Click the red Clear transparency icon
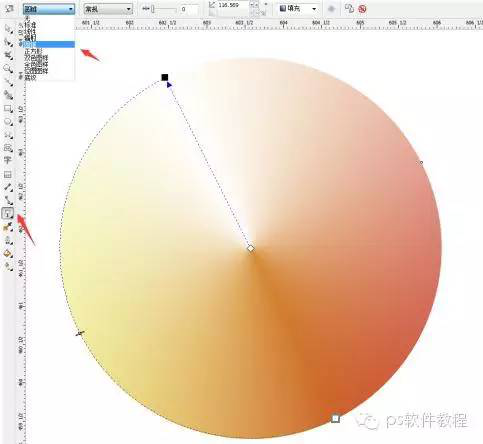Viewport: 483px width, 444px height. click(362, 9)
